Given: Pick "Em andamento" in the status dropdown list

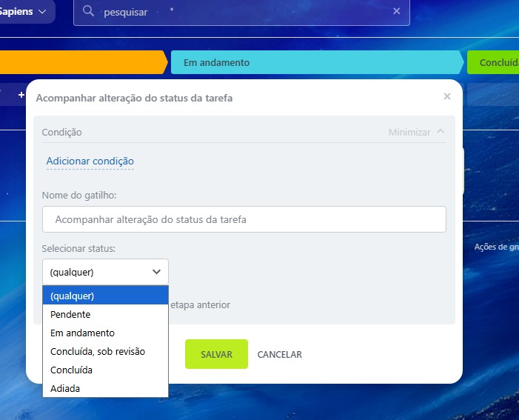Looking at the screenshot, I should 105,333.
